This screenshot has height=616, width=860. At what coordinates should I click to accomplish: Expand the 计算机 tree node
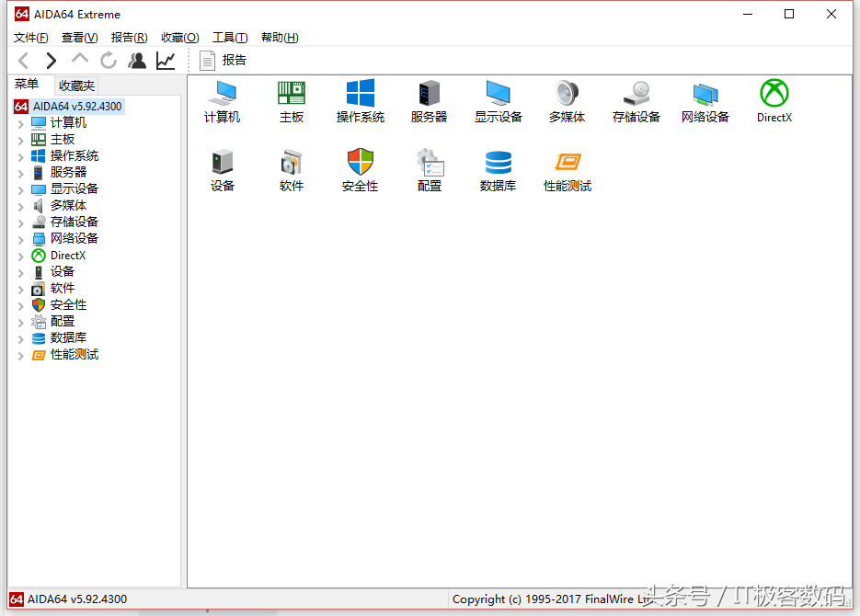21,124
